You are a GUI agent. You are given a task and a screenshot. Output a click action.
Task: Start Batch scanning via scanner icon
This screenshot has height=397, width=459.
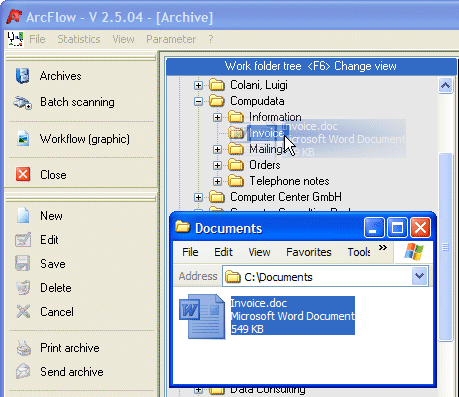(23, 102)
